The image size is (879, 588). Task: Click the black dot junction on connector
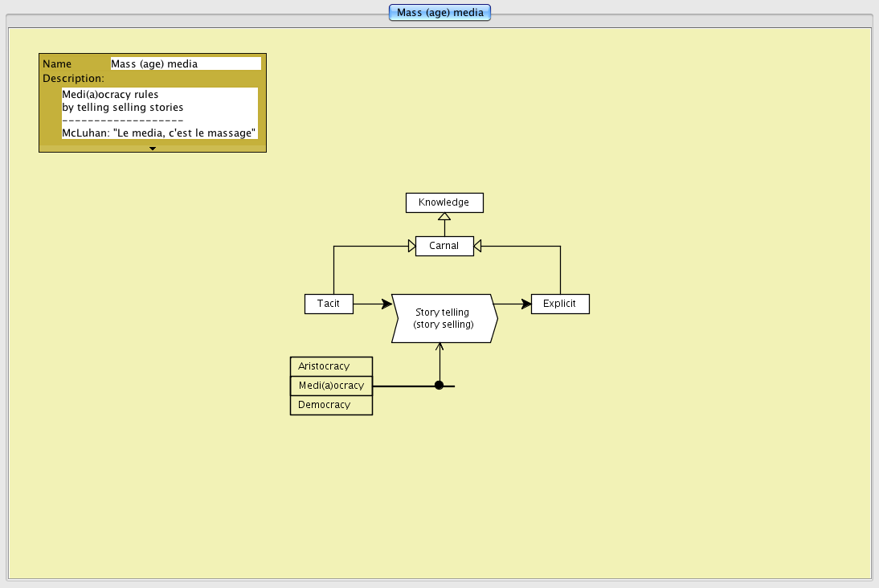[439, 386]
